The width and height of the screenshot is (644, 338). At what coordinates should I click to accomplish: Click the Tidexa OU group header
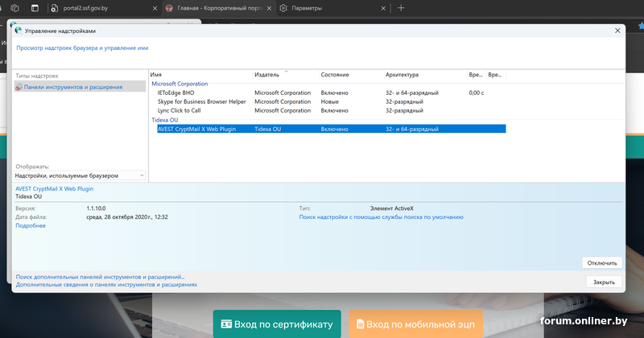(x=165, y=120)
